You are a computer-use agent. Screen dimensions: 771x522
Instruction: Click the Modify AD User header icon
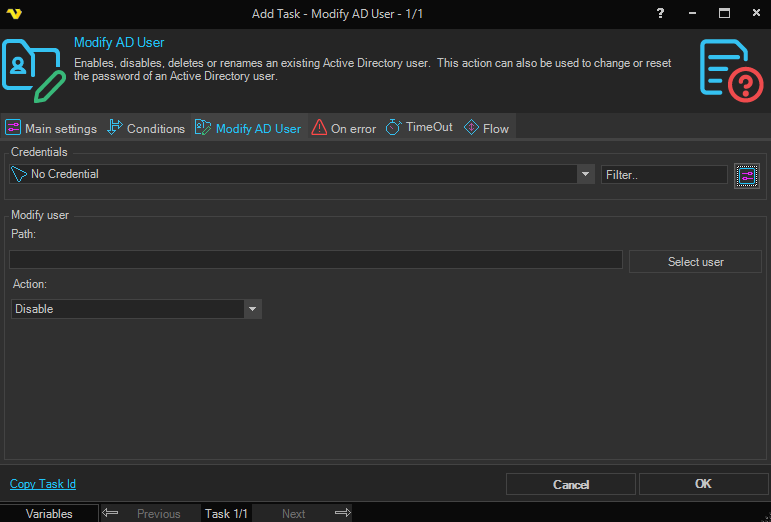34,70
